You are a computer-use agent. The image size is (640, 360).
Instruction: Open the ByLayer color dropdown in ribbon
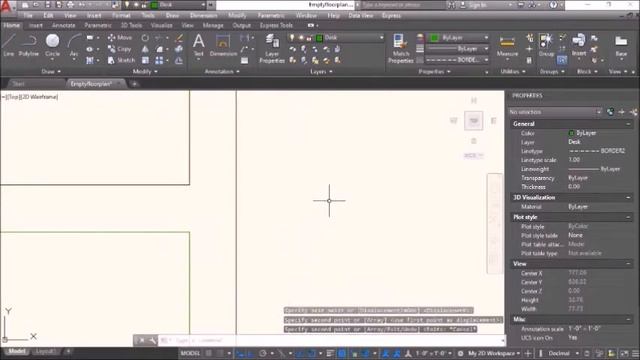[x=458, y=38]
